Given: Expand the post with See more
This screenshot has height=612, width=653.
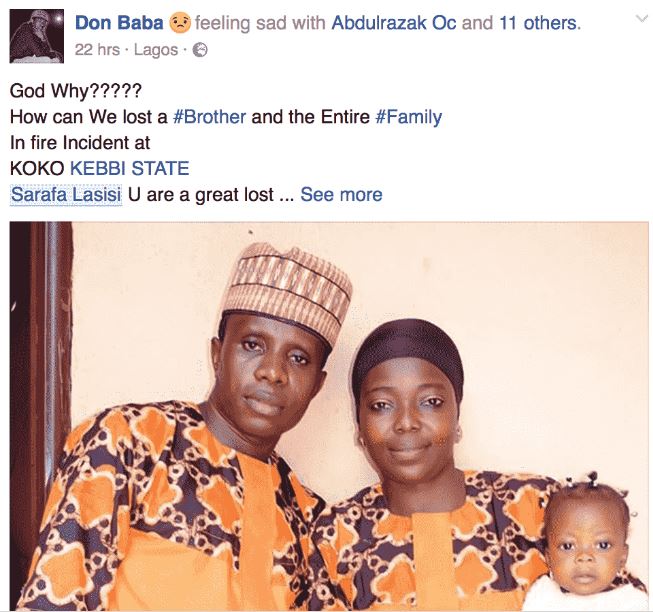Looking at the screenshot, I should pyautogui.click(x=341, y=194).
